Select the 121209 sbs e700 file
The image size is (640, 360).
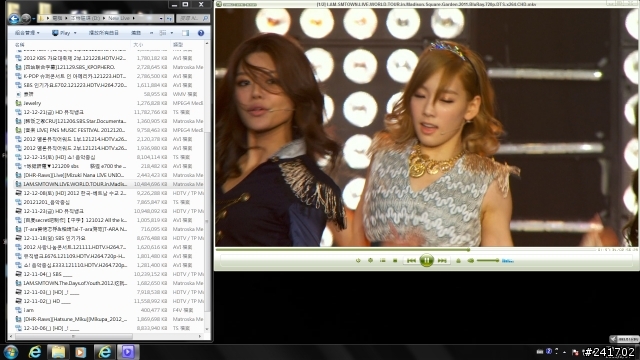[x=109, y=166]
